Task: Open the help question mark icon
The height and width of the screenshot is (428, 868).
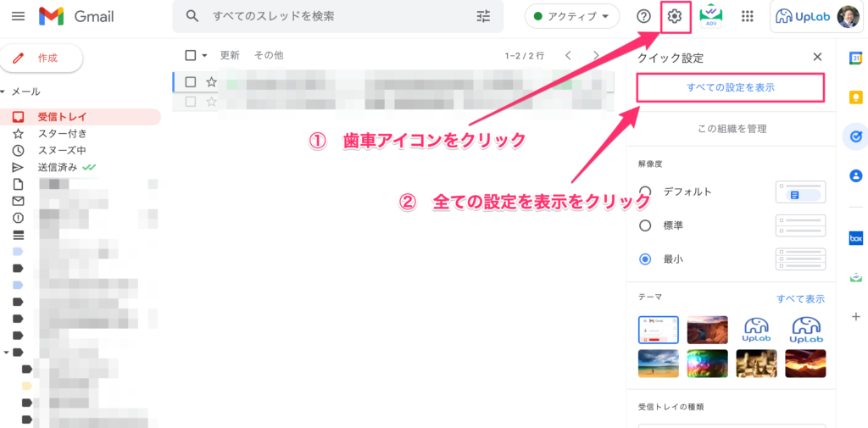Action: point(644,16)
